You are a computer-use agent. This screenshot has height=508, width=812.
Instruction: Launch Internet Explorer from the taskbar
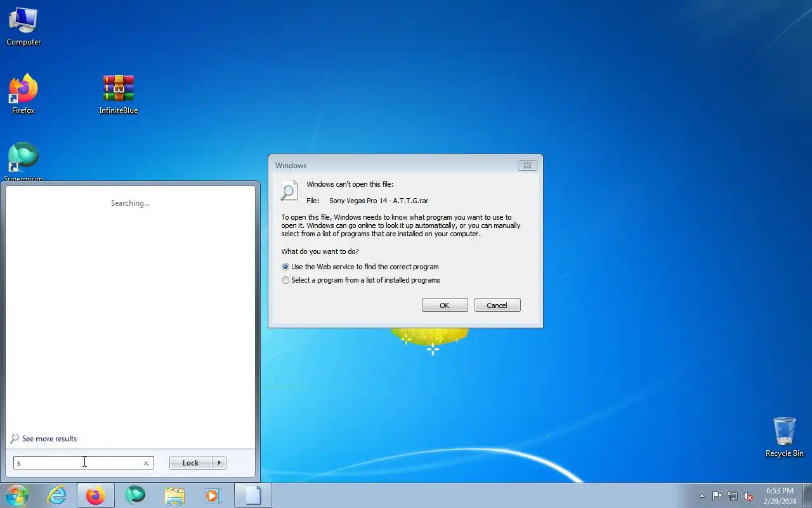coord(57,495)
